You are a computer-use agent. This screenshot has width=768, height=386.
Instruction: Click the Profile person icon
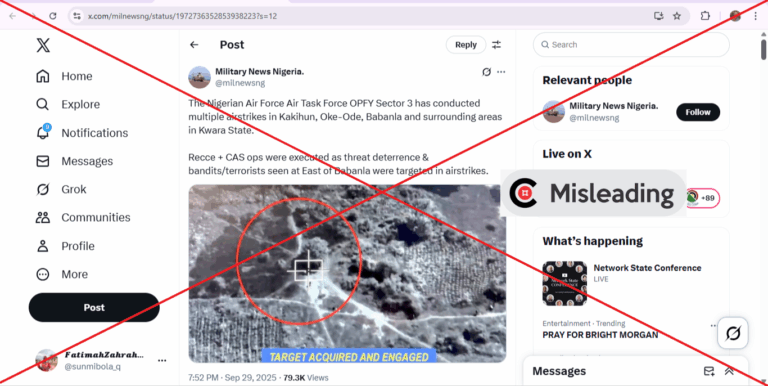pos(43,246)
